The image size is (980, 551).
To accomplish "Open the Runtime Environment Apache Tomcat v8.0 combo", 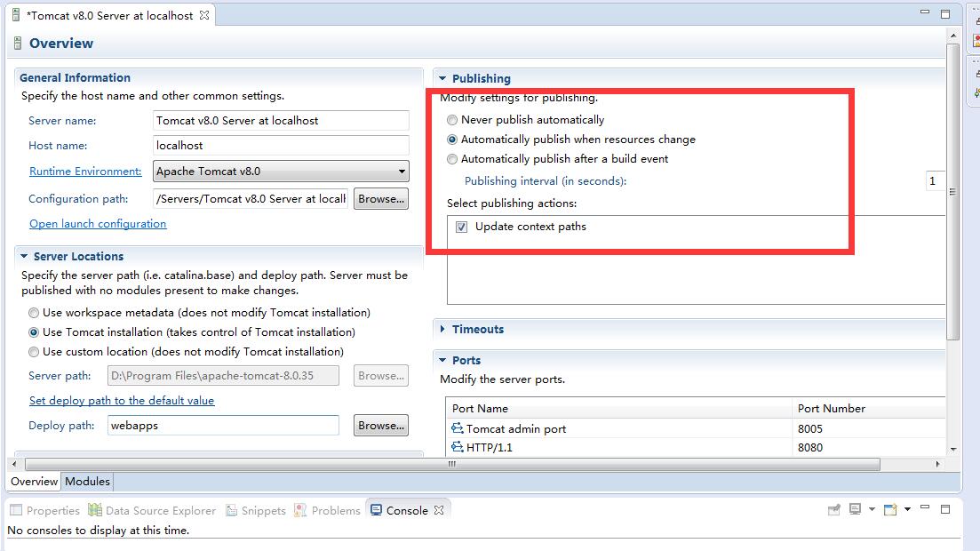I will tap(282, 172).
